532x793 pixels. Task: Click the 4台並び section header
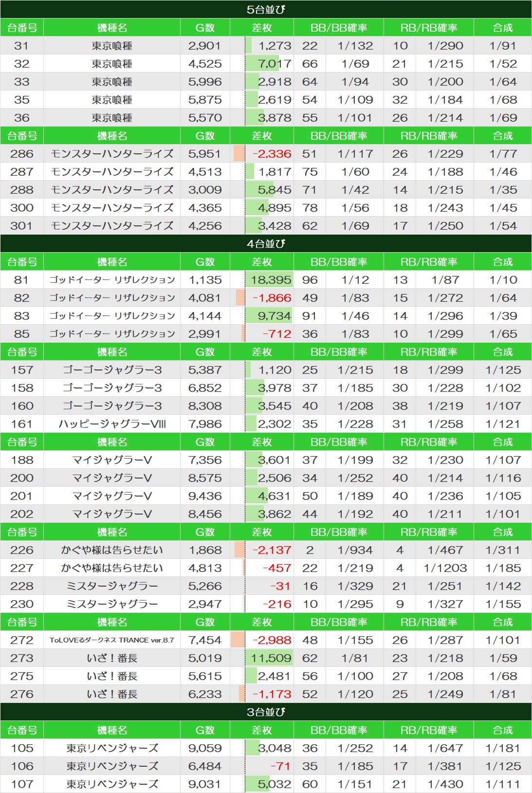tap(266, 244)
